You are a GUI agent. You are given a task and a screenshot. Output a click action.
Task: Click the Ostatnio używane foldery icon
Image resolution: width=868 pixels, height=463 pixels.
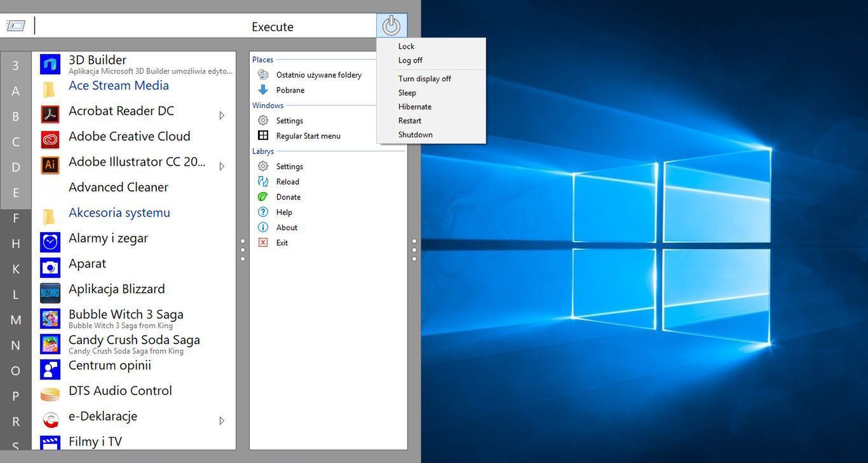pos(263,74)
